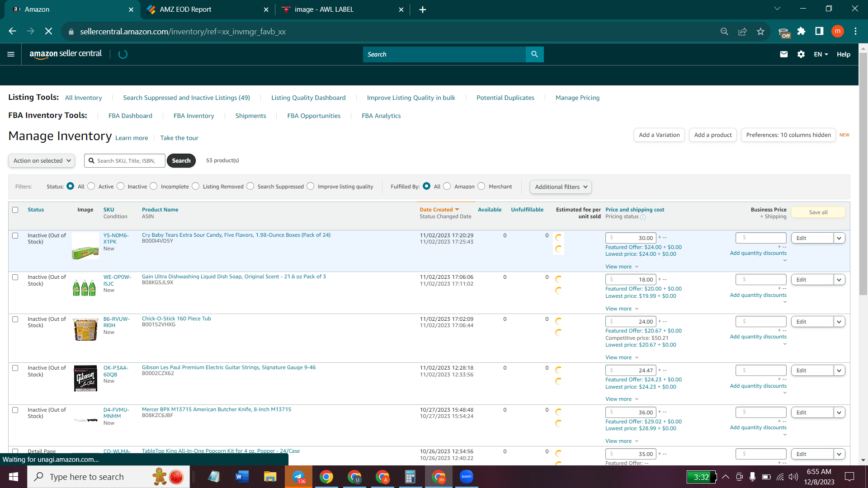This screenshot has width=868, height=488.
Task: Share this page via share icon
Action: pyautogui.click(x=742, y=31)
